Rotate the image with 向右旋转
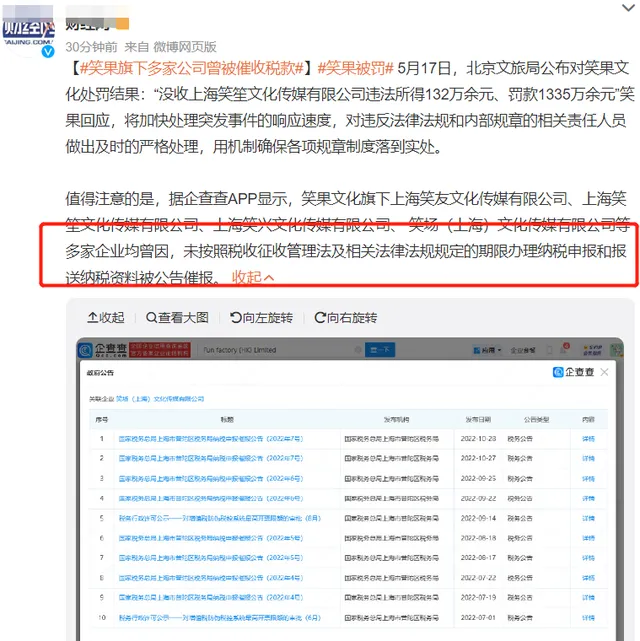 point(345,318)
